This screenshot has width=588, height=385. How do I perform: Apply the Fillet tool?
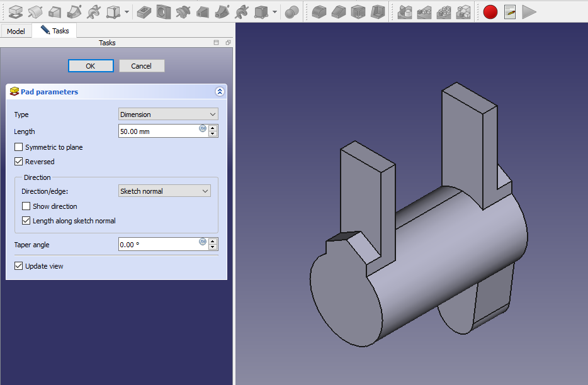click(x=320, y=11)
